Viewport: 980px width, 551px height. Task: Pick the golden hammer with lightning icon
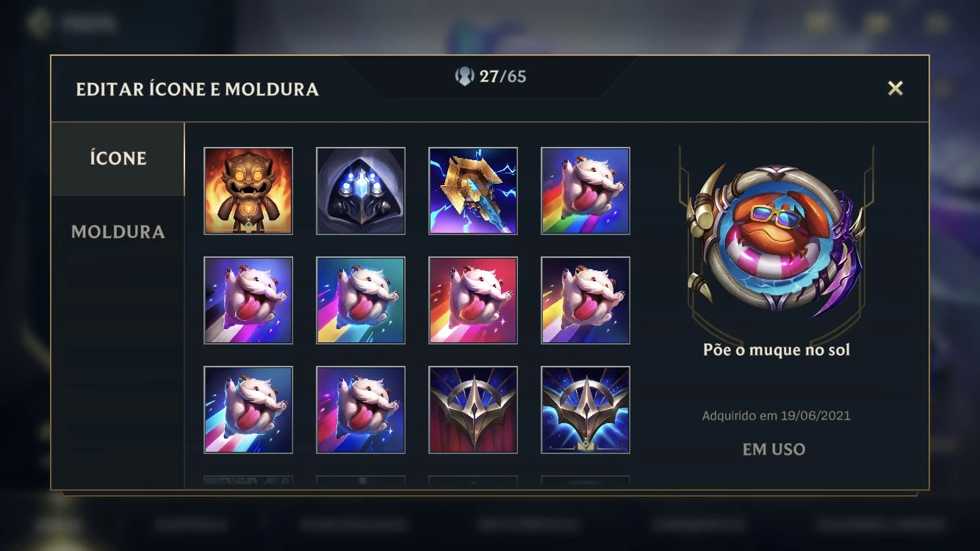point(473,191)
